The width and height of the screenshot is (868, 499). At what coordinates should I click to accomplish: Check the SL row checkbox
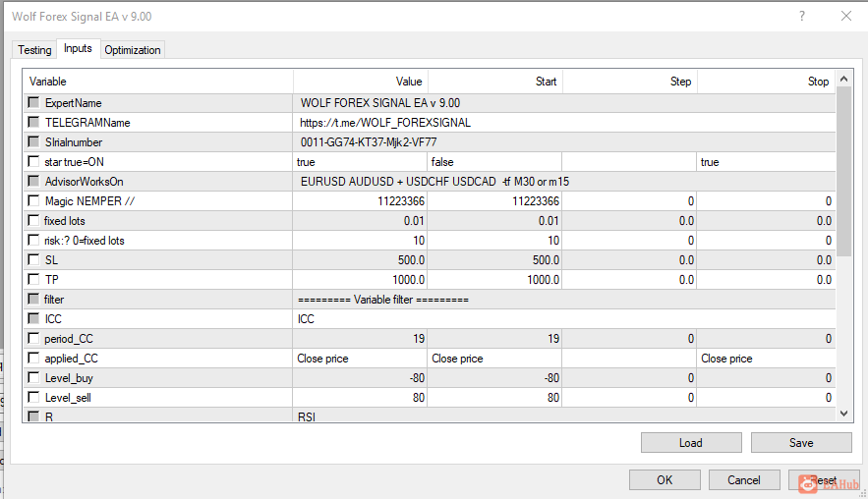coord(33,259)
